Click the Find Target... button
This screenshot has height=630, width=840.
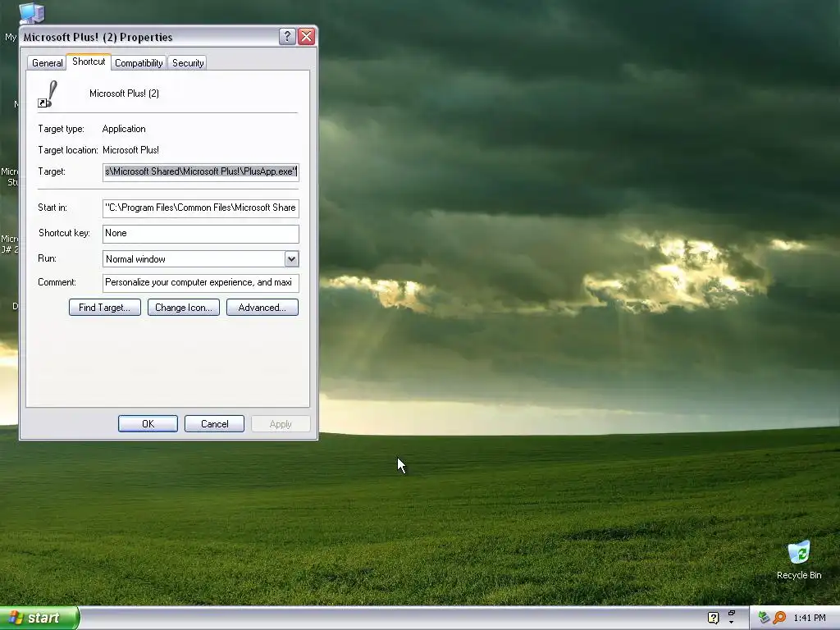coord(104,308)
